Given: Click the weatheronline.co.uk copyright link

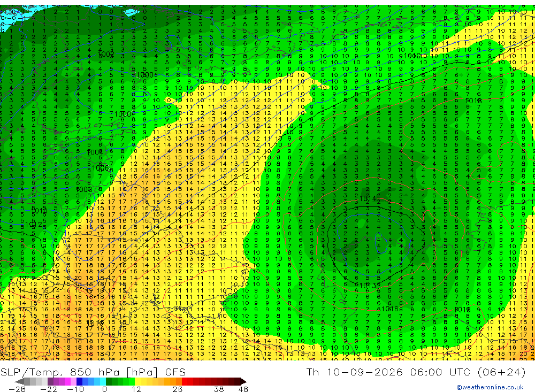Looking at the screenshot, I should [x=490, y=387].
